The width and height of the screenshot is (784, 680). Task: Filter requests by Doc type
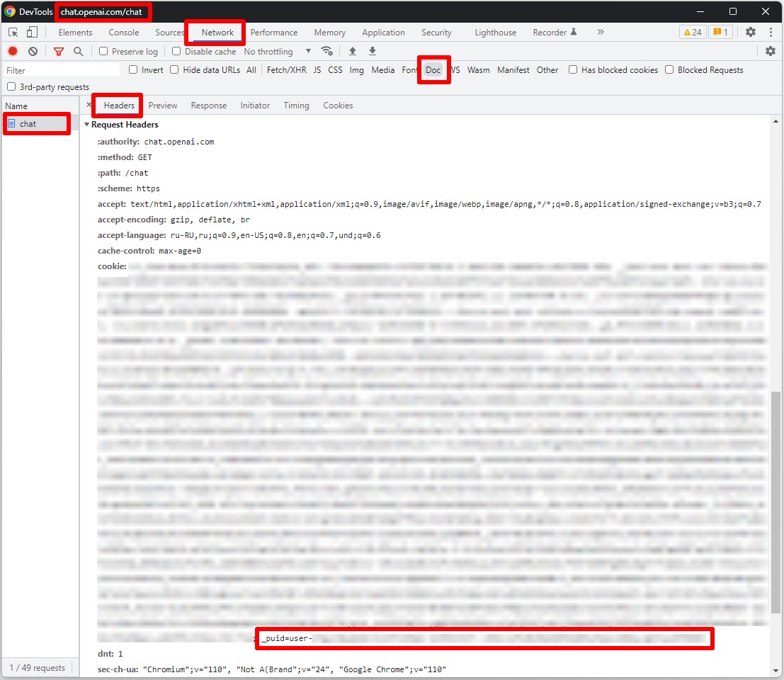[x=433, y=70]
